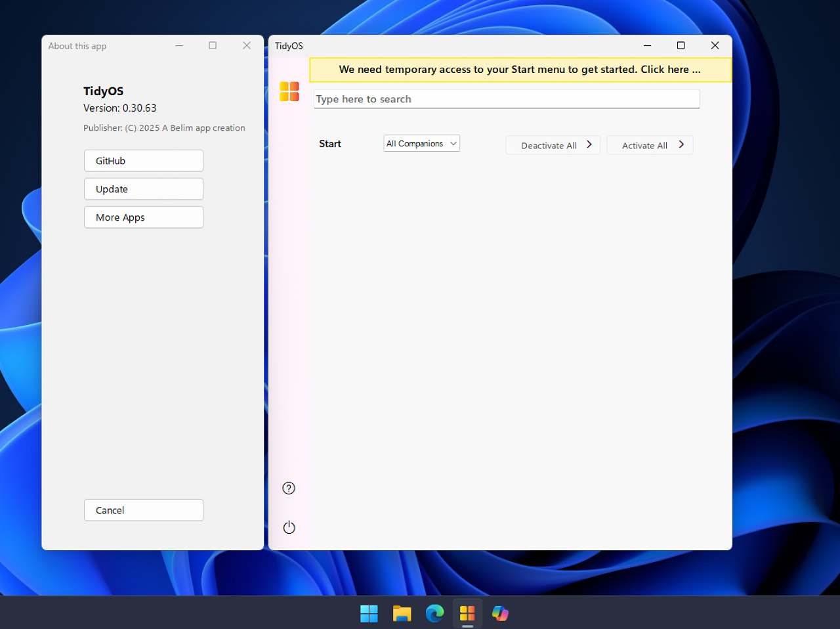Minimize the TidyOS main window
840x629 pixels.
point(647,45)
